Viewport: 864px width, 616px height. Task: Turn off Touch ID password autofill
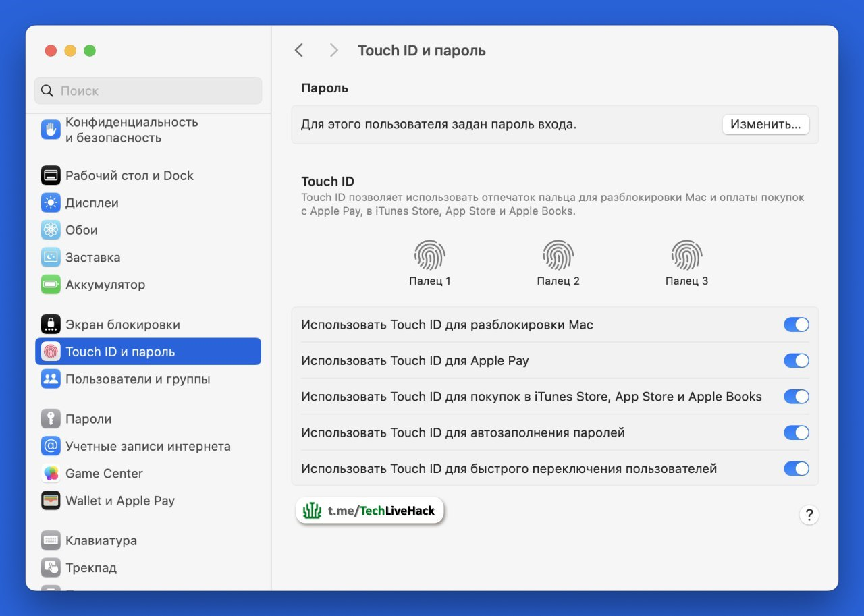tap(796, 432)
